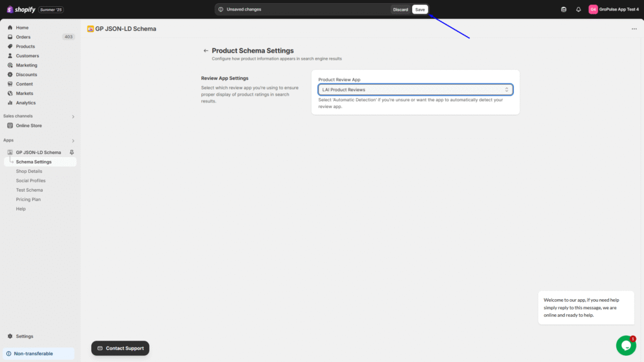Click the Products tag icon
Image resolution: width=644 pixels, height=362 pixels.
tap(10, 47)
